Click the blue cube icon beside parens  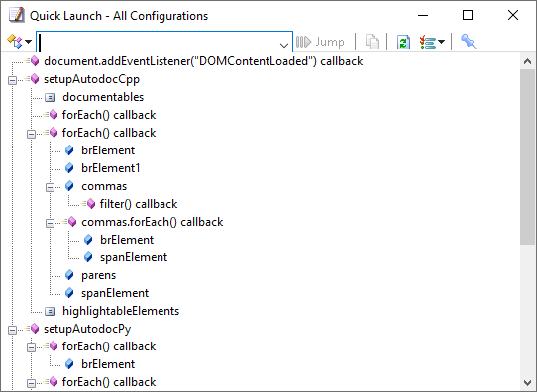[69, 275]
